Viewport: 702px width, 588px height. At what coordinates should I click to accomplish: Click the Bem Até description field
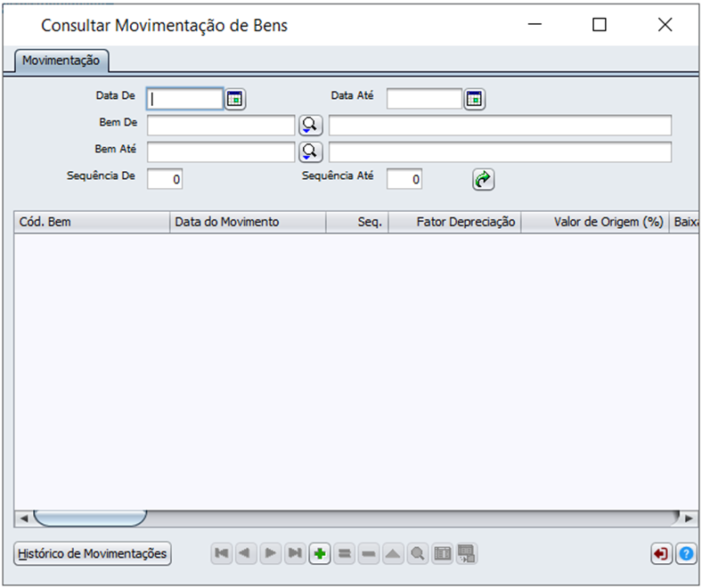500,152
